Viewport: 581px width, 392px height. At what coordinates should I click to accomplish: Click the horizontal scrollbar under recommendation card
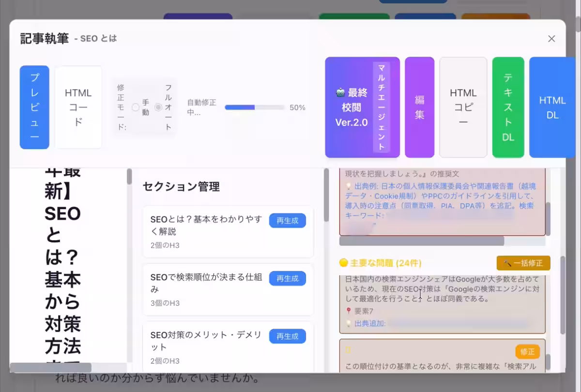click(422, 241)
